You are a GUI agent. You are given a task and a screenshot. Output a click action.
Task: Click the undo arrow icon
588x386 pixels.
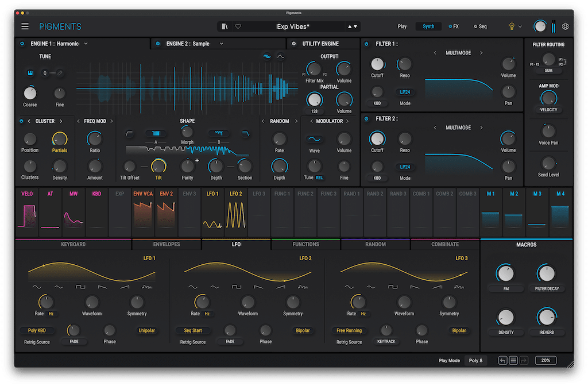pyautogui.click(x=502, y=361)
